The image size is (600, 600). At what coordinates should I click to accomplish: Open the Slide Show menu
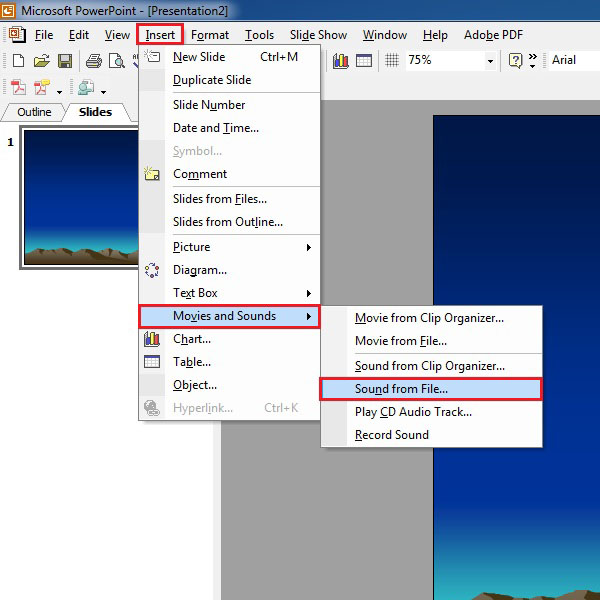pos(318,35)
